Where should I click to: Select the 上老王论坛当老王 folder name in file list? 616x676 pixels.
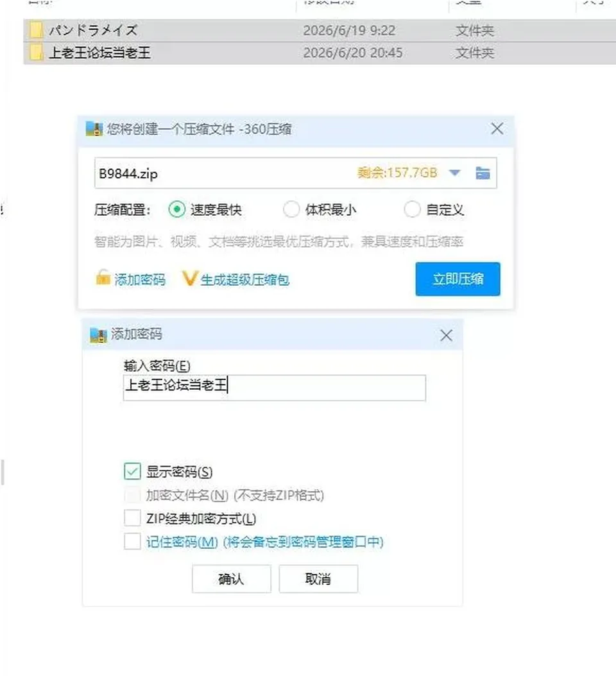point(99,53)
